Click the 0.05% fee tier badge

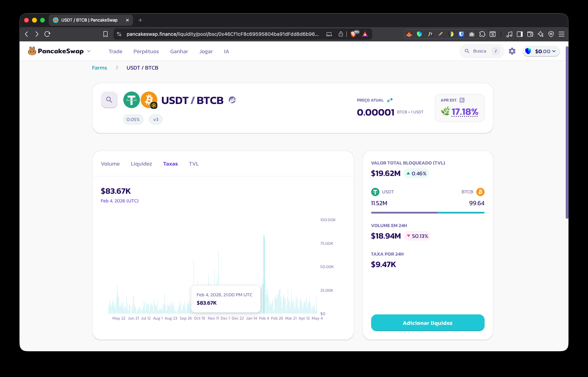click(x=133, y=120)
